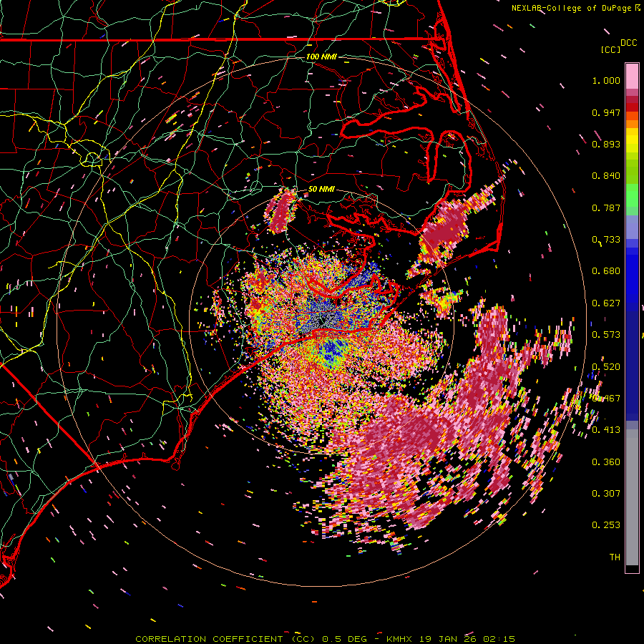Click the 0.627 scale value

[606, 303]
